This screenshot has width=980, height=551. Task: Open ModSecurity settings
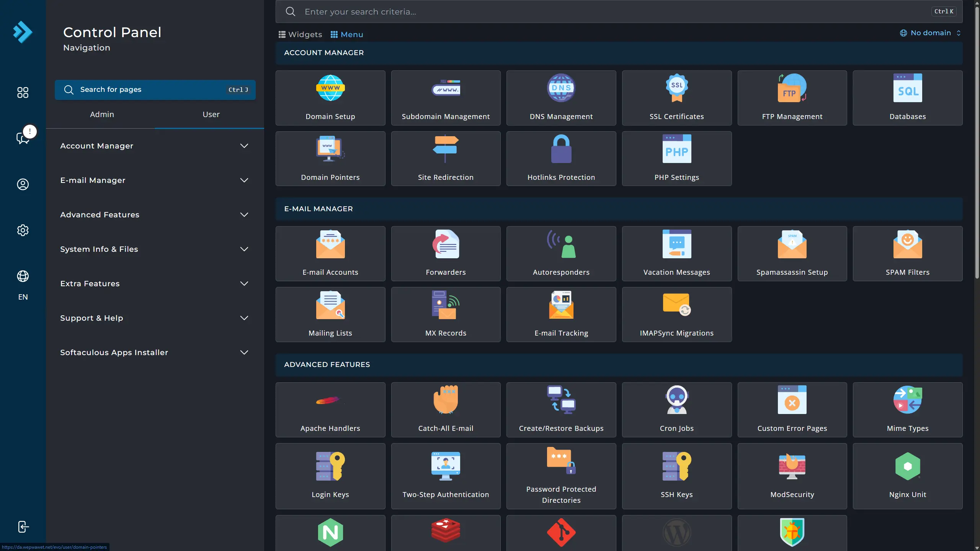point(792,476)
